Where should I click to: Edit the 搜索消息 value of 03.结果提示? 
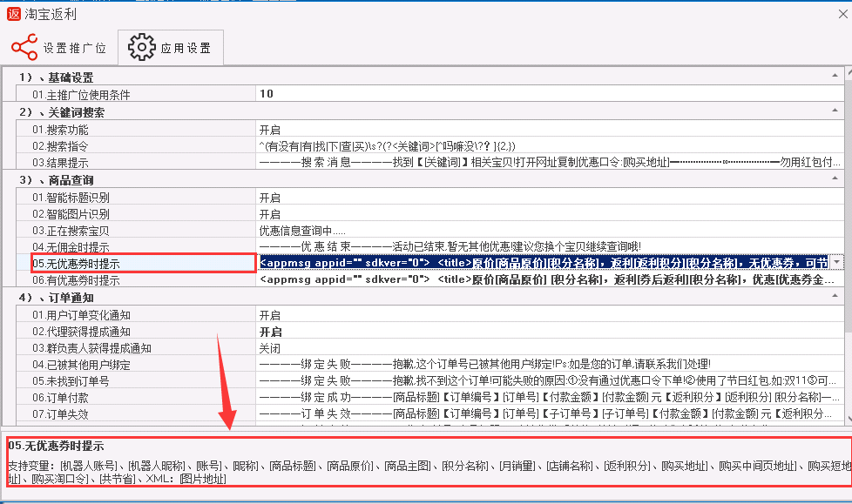pyautogui.click(x=550, y=162)
